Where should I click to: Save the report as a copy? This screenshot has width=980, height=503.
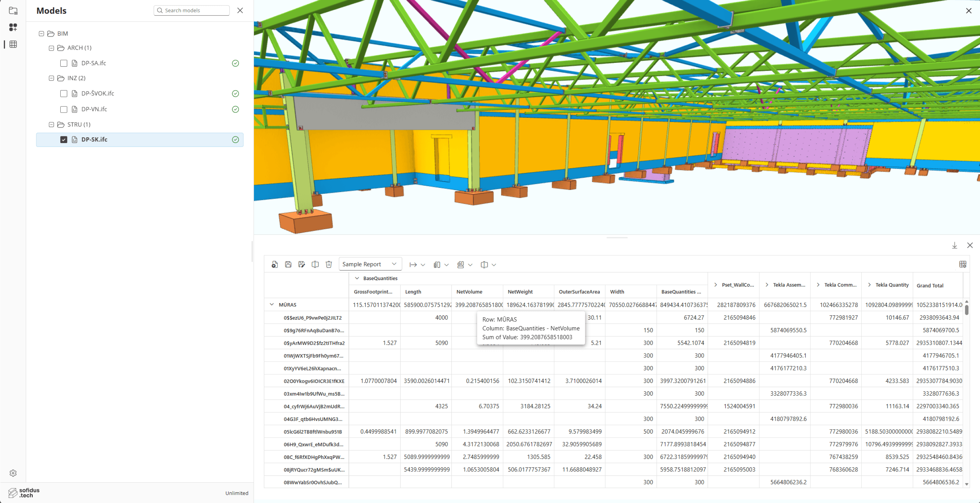tap(302, 264)
